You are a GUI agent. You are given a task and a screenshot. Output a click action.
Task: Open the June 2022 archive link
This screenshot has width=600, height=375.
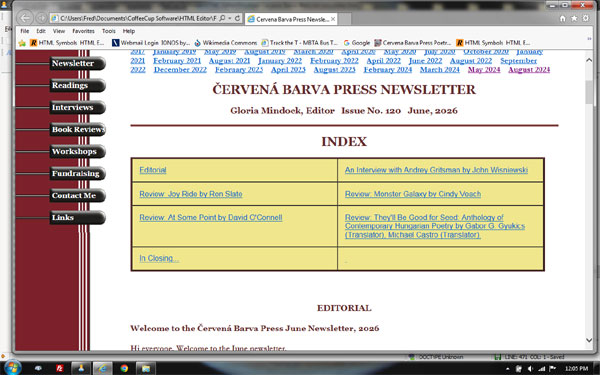pyautogui.click(x=425, y=61)
